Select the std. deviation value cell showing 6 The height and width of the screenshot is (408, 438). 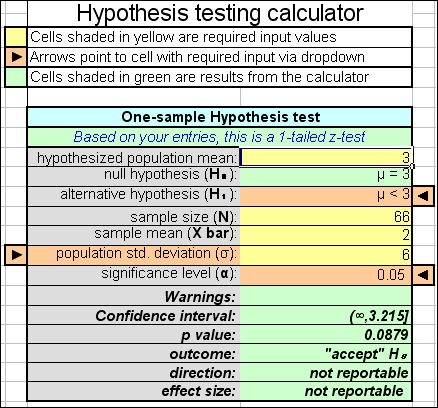click(326, 255)
